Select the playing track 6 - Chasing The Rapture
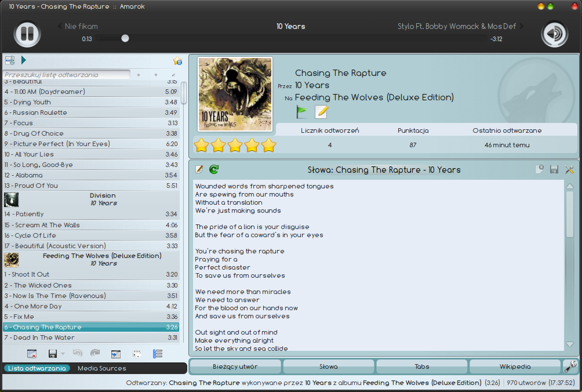 tap(91, 327)
